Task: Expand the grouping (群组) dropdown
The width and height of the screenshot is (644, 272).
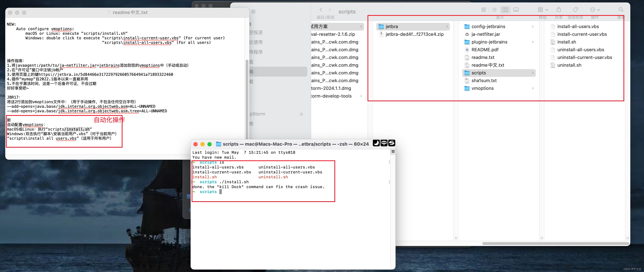Action: 542,9
